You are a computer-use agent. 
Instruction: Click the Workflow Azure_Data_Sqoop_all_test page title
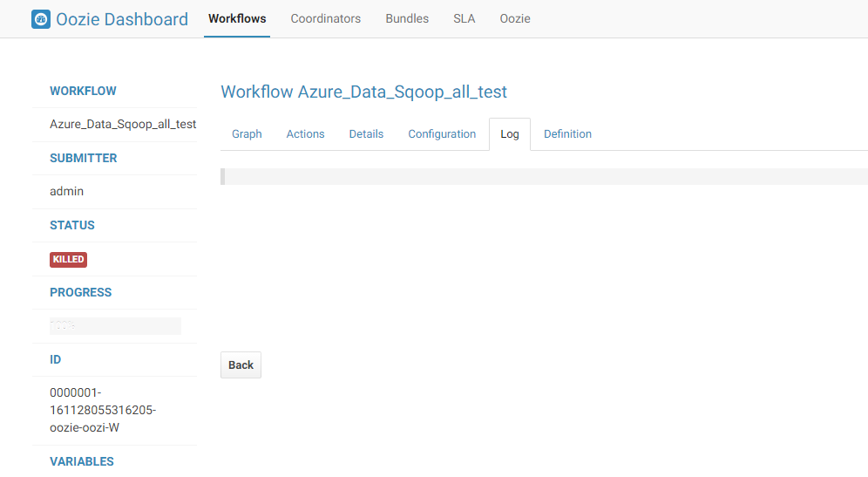point(363,92)
